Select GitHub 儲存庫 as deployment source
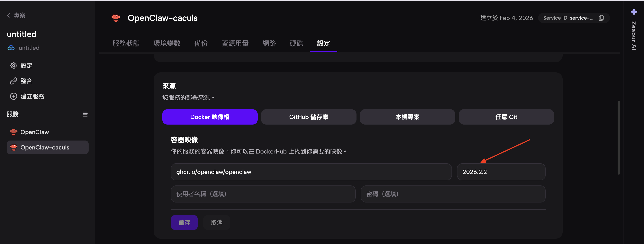 click(309, 117)
